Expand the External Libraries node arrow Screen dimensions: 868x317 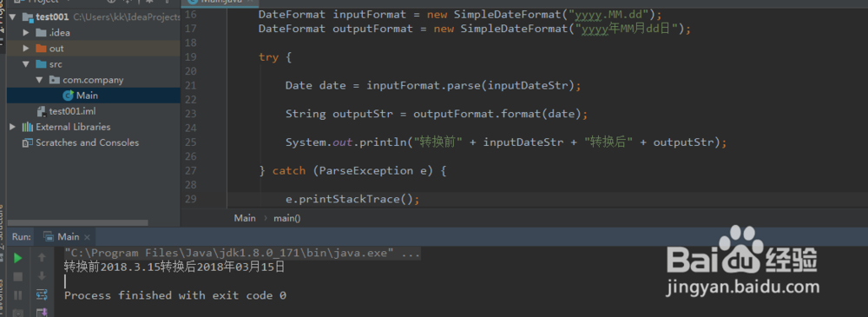pos(13,127)
